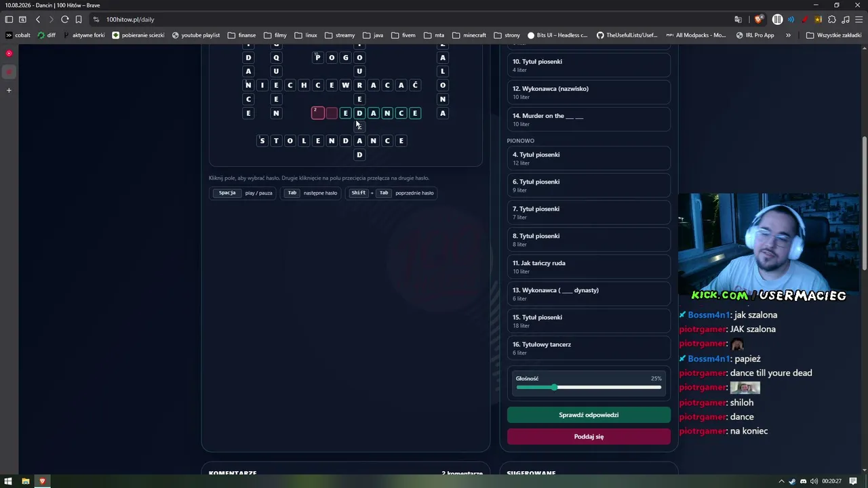868x488 pixels.
Task: Open the youtube playlist bookmark
Action: (196, 35)
